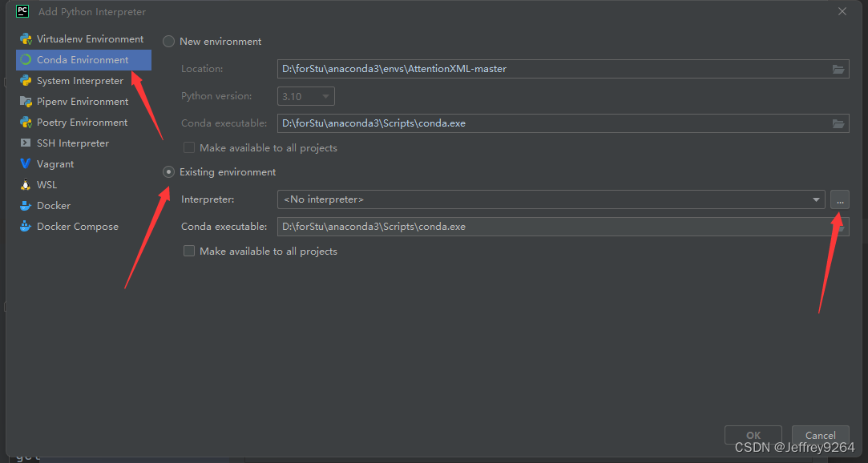The height and width of the screenshot is (463, 868).
Task: Click the Docker whale icon
Action: (x=26, y=206)
